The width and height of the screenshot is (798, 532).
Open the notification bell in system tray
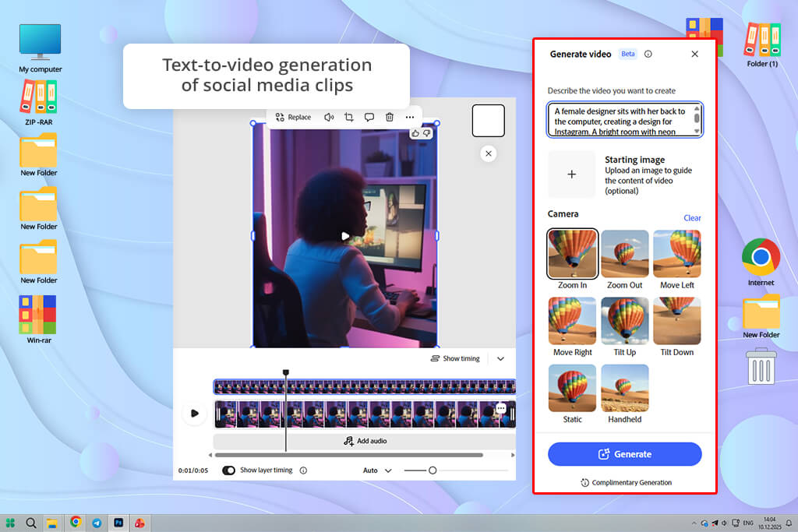pyautogui.click(x=789, y=523)
